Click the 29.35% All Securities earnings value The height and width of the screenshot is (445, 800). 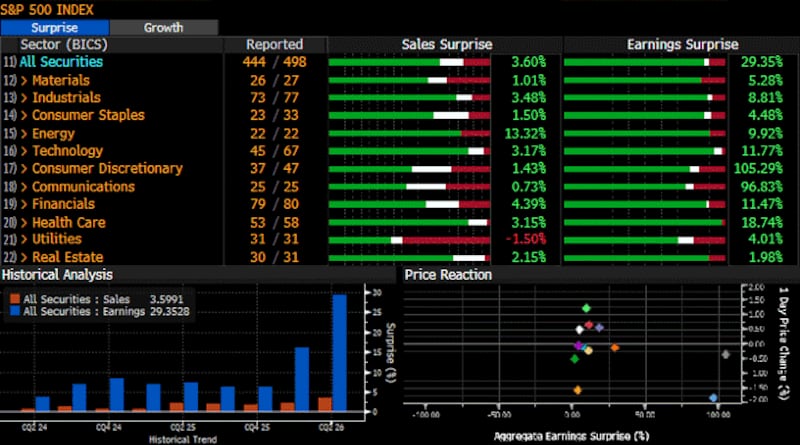(761, 62)
